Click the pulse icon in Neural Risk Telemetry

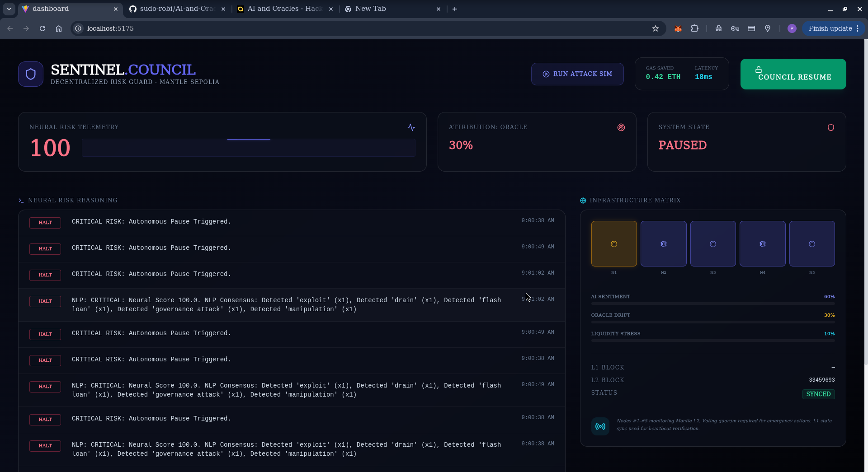tap(411, 127)
